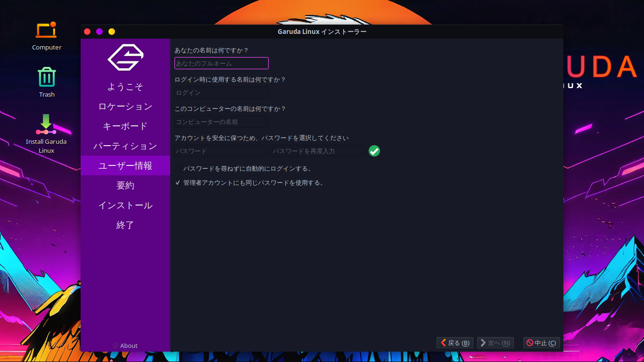The width and height of the screenshot is (644, 362).
Task: Click the yellow window button in the title bar
Action: (112, 32)
